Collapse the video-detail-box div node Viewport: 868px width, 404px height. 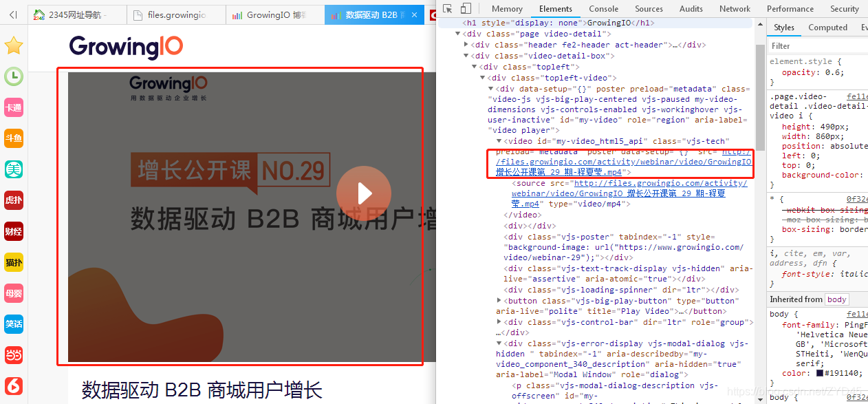pos(467,56)
